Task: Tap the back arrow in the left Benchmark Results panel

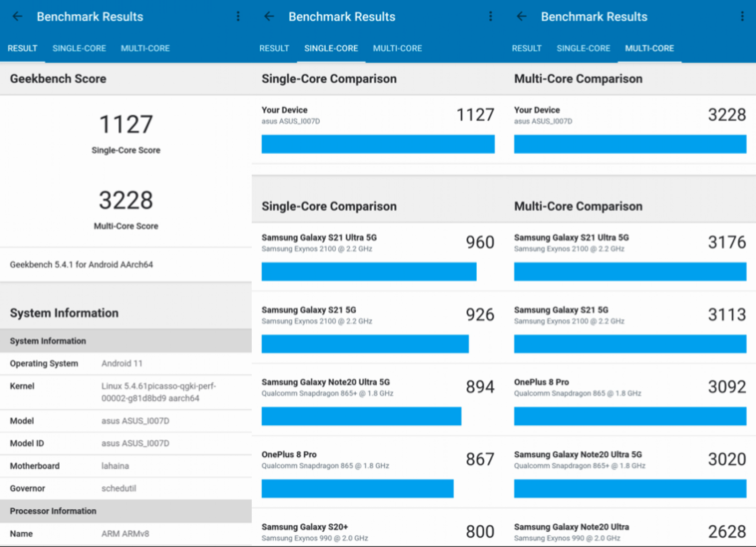Action: [x=17, y=16]
